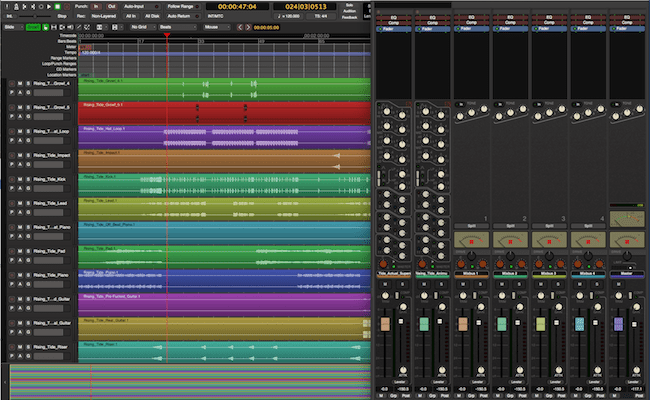Click the Auto Input button

138,7
